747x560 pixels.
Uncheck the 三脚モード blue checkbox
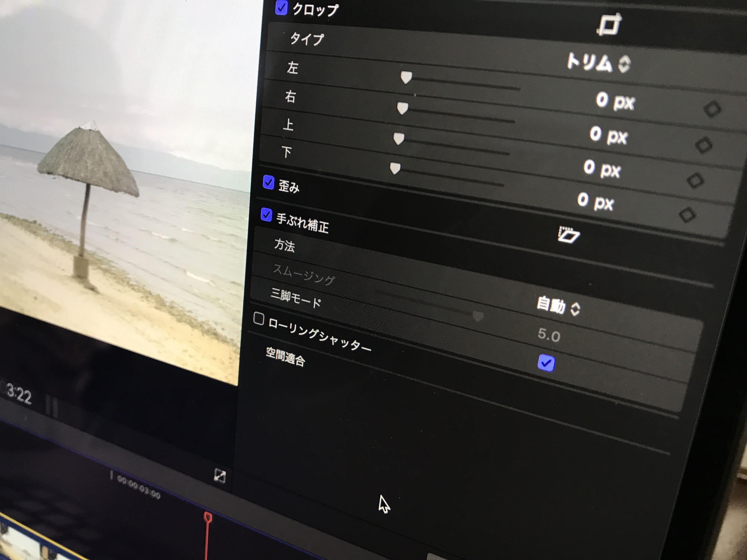(x=546, y=363)
